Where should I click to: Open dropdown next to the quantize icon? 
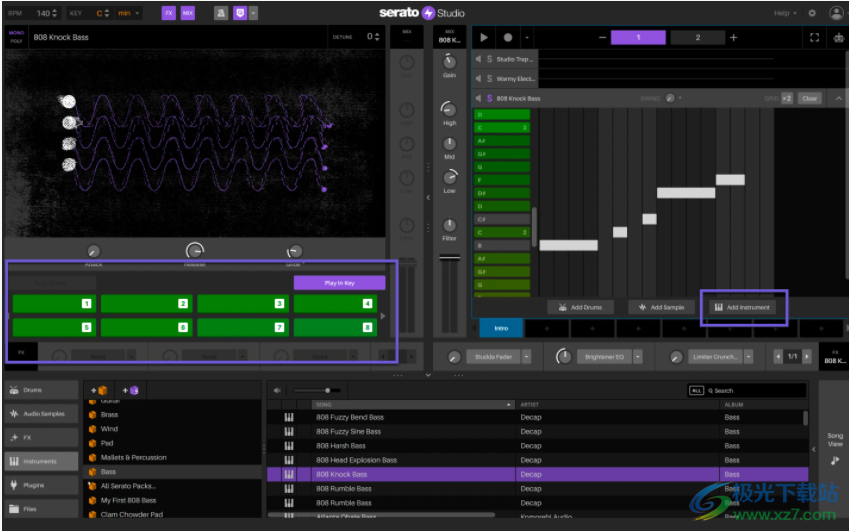253,13
